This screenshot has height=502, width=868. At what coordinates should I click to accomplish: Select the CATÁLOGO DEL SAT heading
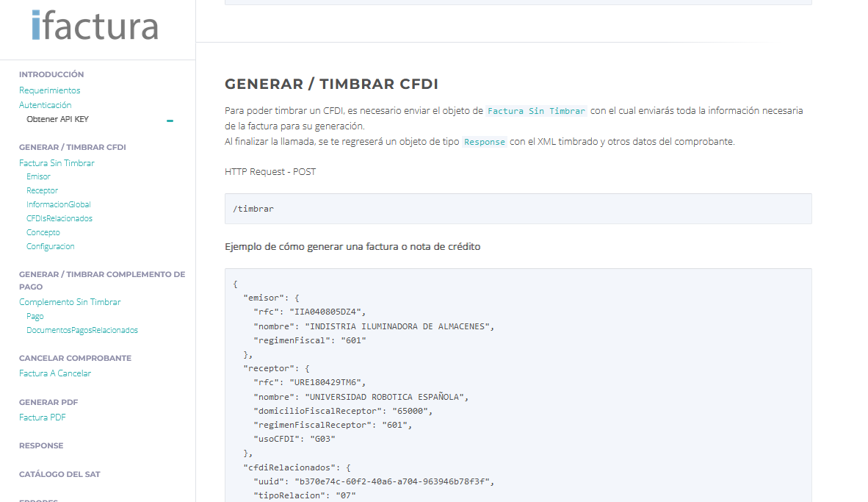(x=59, y=474)
